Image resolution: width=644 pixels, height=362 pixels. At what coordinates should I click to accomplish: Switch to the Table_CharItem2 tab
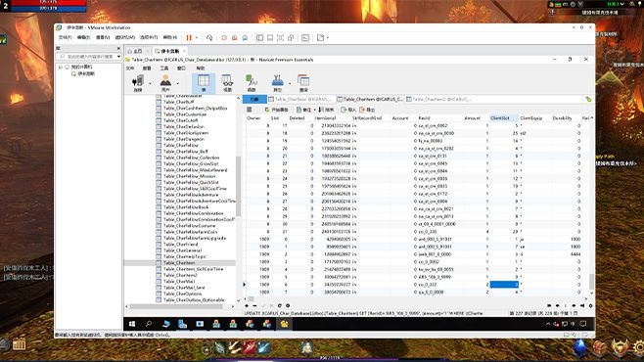tap(438, 100)
